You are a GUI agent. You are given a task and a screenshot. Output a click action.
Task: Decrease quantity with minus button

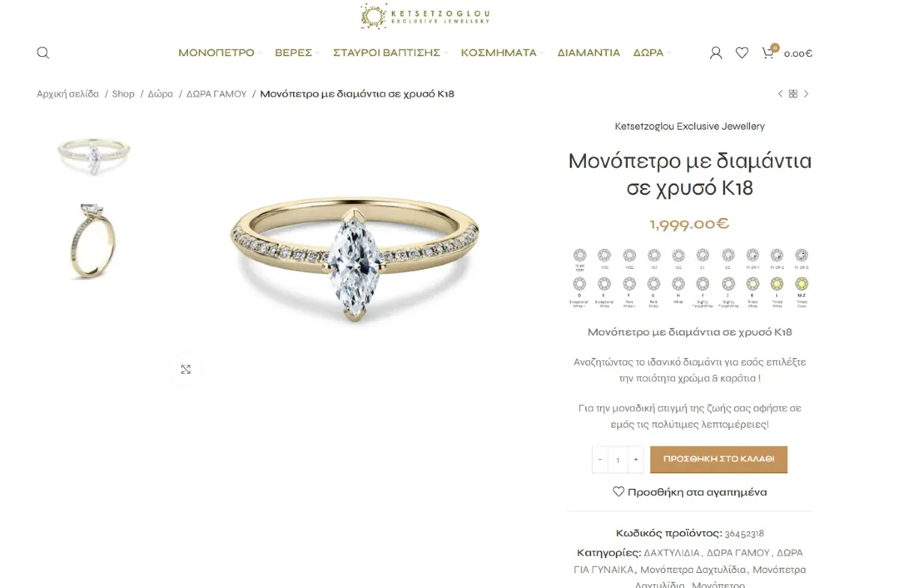point(600,460)
